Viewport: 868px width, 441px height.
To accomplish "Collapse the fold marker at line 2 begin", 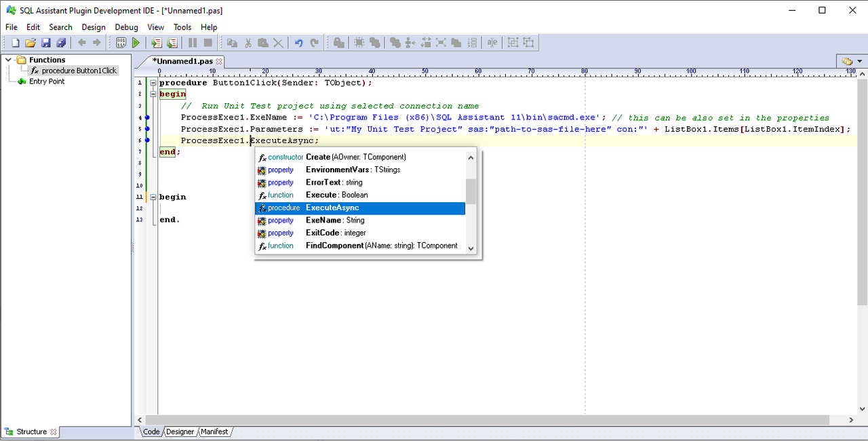I will click(x=153, y=94).
